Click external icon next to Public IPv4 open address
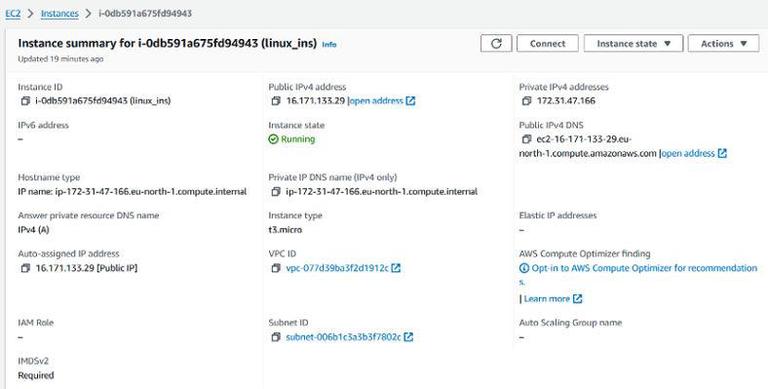Viewport: 768px width, 389px height. point(410,101)
